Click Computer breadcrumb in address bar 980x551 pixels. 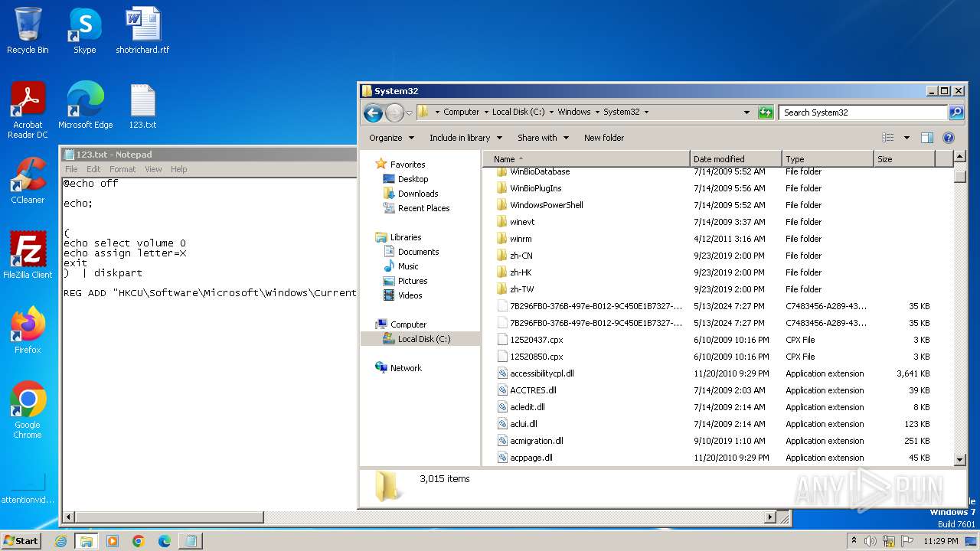[461, 112]
